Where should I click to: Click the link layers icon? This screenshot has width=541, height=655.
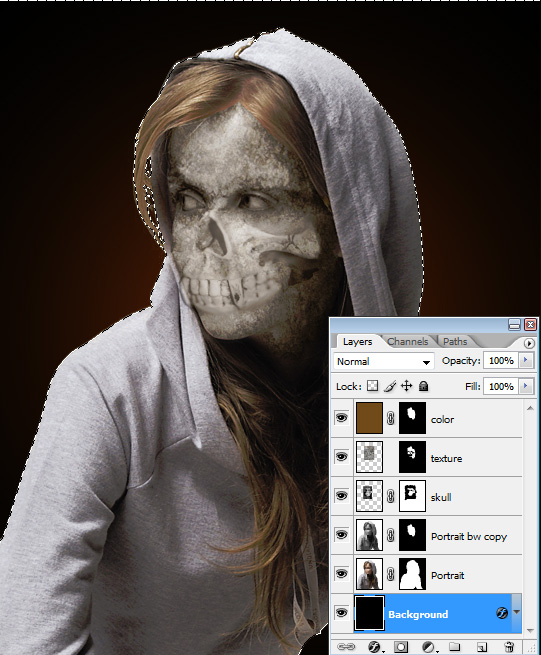(345, 647)
